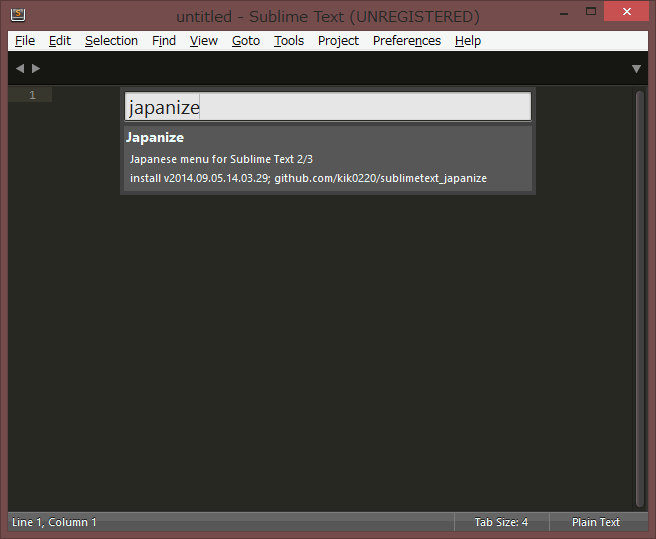Open the Selection menu
The width and height of the screenshot is (656, 539).
[111, 41]
